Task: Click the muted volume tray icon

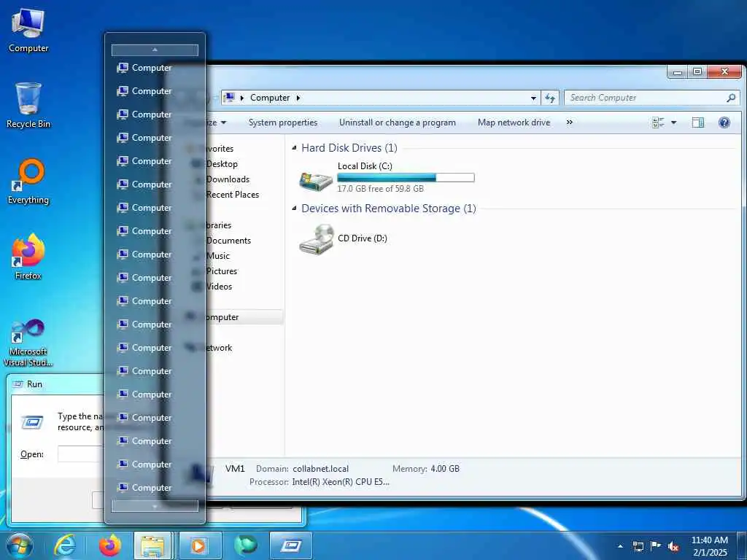Action: click(673, 546)
